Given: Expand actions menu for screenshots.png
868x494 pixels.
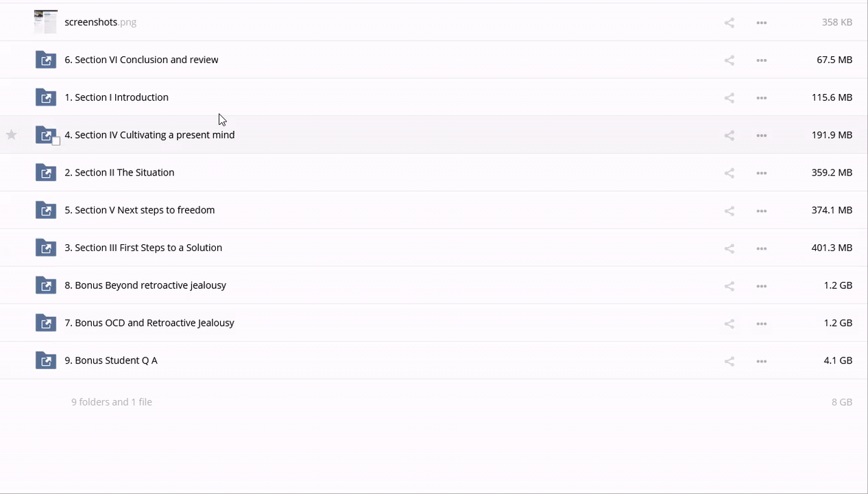Looking at the screenshot, I should (x=761, y=23).
